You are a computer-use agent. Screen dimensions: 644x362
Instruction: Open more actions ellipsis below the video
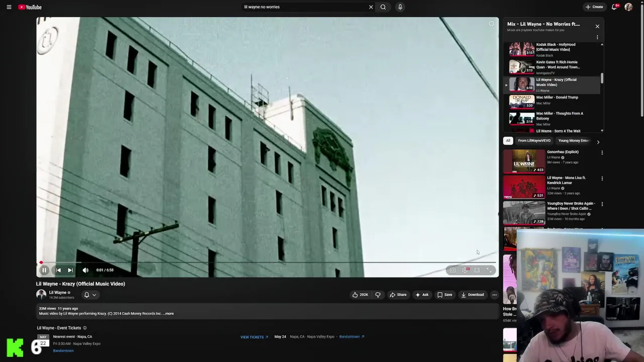(x=494, y=295)
